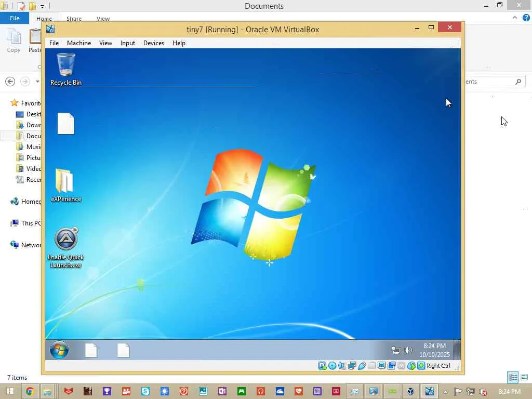Click the Copy button in Explorer ribbon
Image resolution: width=532 pixels, height=399 pixels.
pos(14,41)
